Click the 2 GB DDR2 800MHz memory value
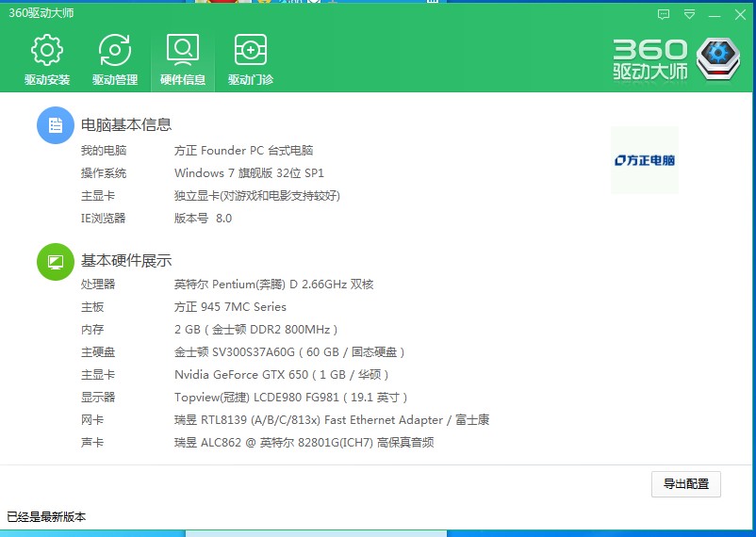 [x=255, y=330]
